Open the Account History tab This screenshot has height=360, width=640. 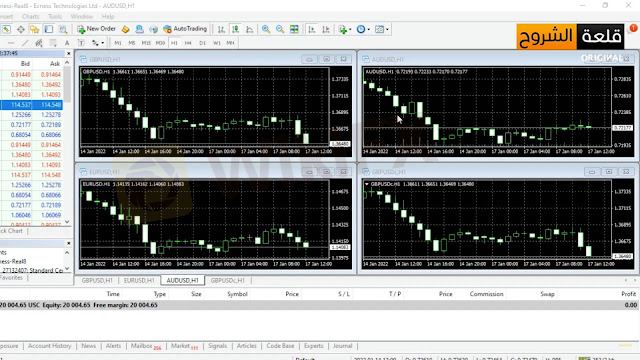(x=49, y=346)
